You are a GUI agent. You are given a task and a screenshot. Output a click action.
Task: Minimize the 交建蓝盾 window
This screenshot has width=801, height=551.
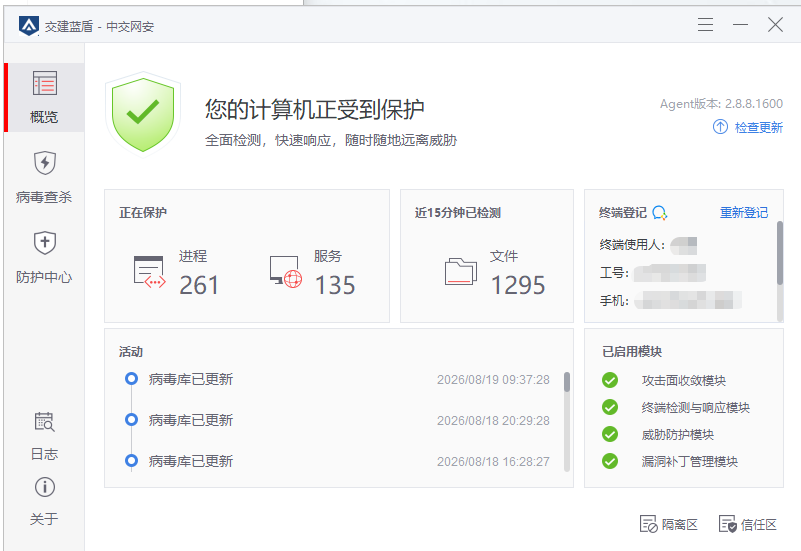(x=740, y=25)
